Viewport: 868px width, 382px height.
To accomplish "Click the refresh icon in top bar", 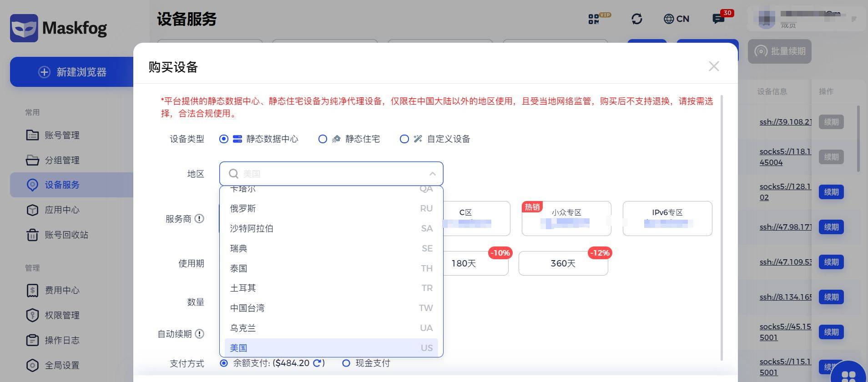I will tap(636, 19).
